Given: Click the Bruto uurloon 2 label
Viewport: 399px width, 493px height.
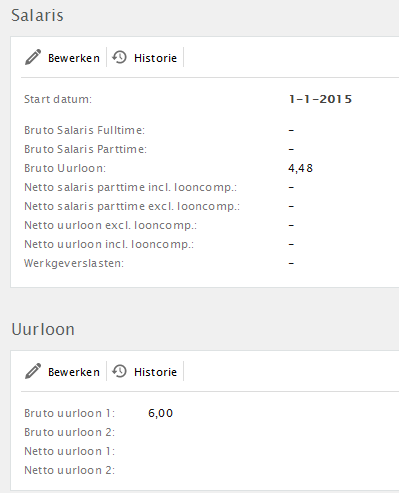Looking at the screenshot, I should pos(69,432).
